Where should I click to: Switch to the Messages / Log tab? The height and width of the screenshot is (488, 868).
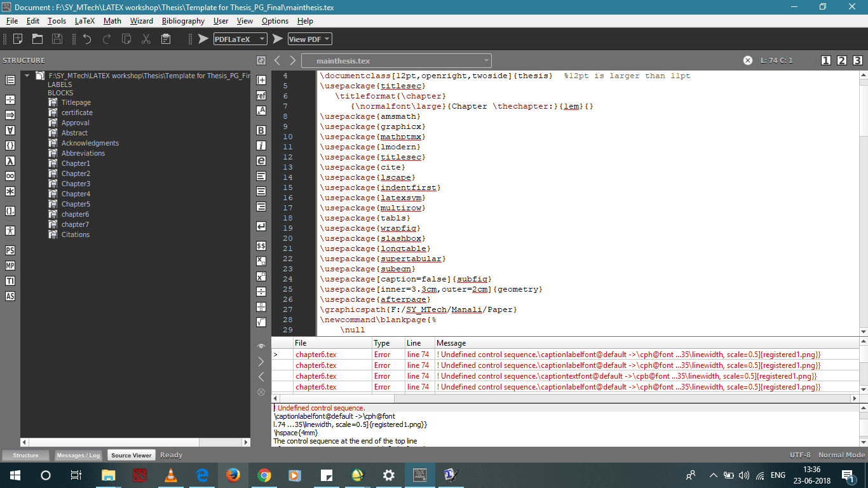point(78,455)
